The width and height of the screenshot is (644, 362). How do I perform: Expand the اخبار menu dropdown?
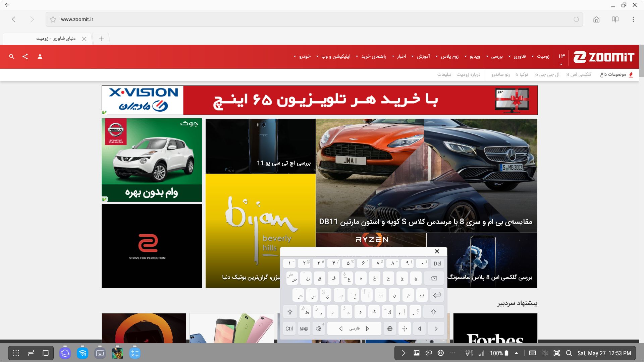(399, 56)
